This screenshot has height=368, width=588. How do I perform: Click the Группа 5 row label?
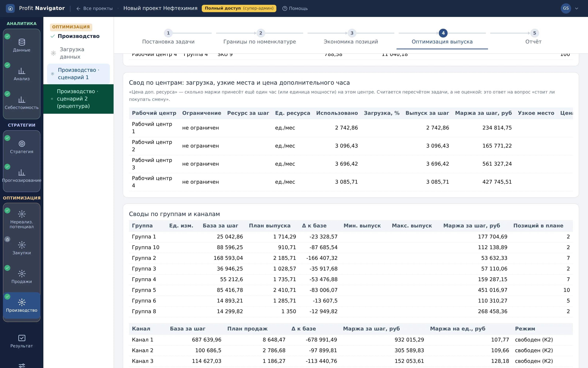coord(144,290)
